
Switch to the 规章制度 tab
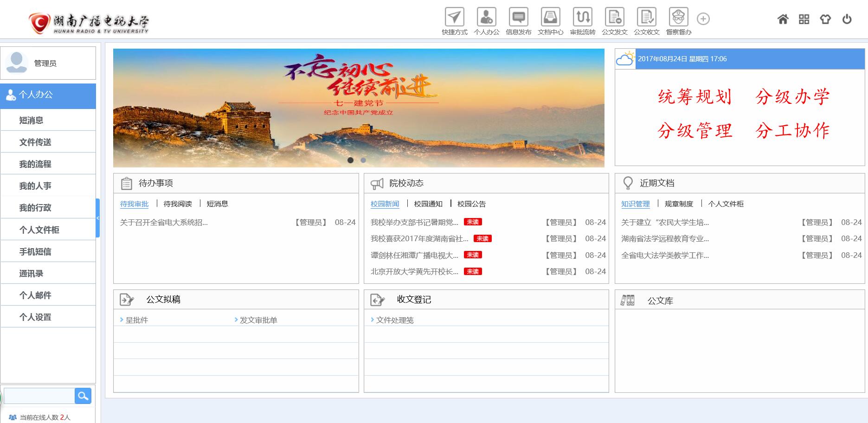tap(679, 204)
